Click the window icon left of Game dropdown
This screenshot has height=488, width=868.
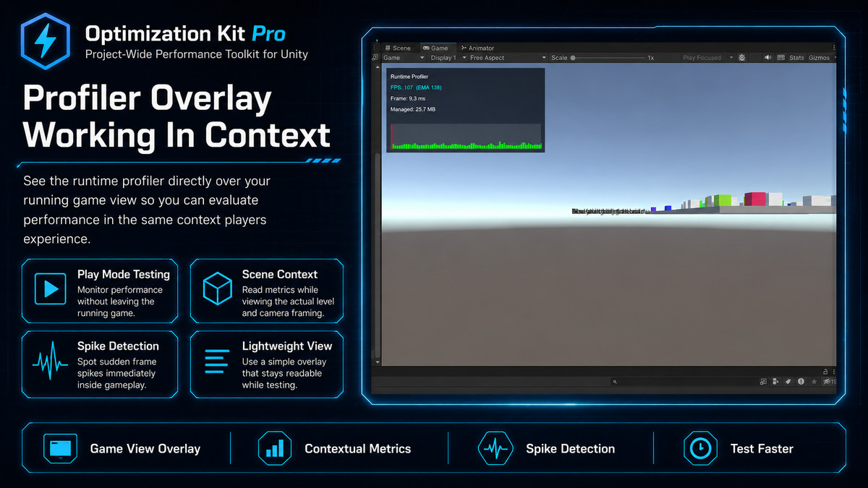point(375,58)
